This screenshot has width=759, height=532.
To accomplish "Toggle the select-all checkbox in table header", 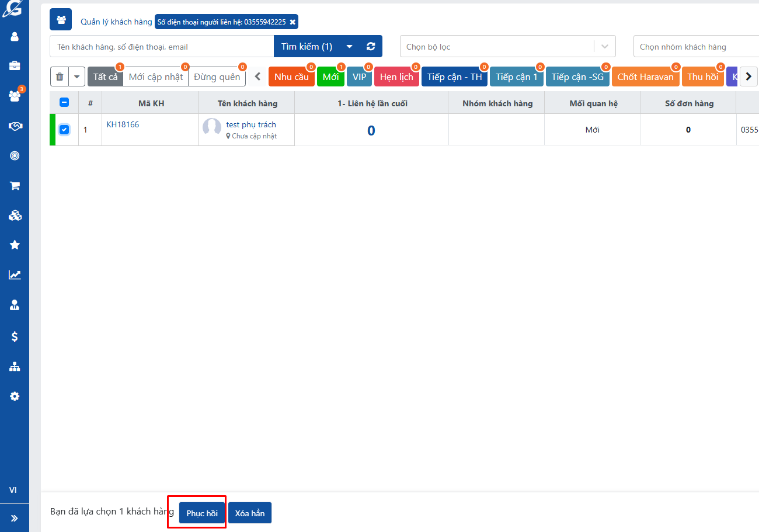I will point(64,103).
